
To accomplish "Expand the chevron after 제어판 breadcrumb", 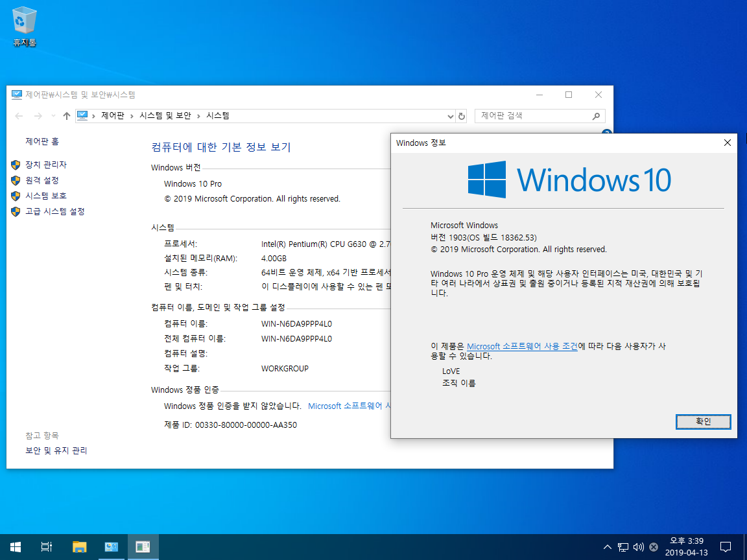I will coord(132,116).
